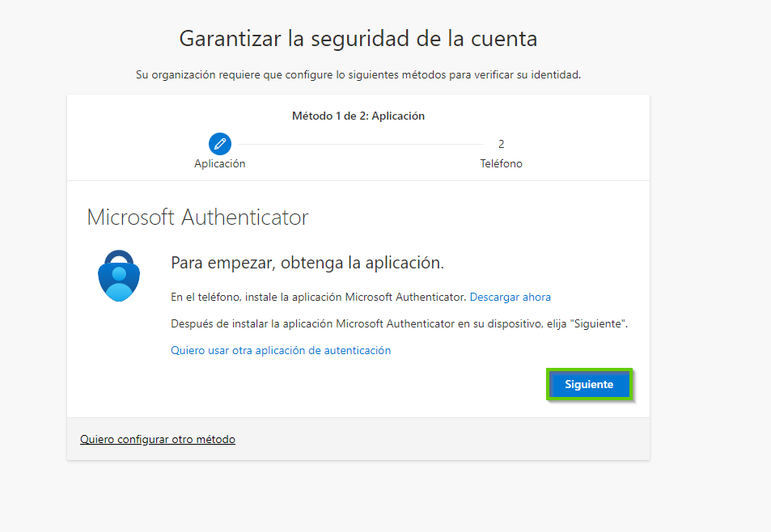This screenshot has width=771, height=532.
Task: Click Después de instalar la aplicación sentence
Action: (x=400, y=323)
